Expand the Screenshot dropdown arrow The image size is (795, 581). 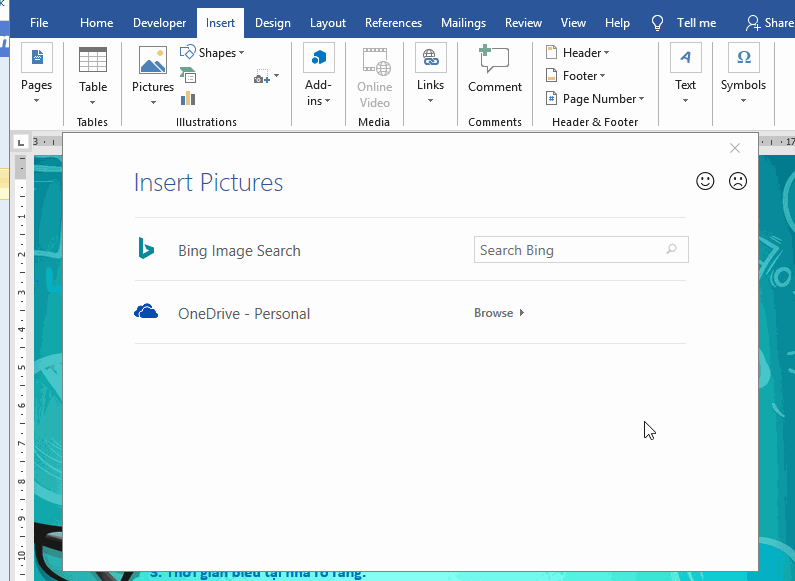click(276, 76)
